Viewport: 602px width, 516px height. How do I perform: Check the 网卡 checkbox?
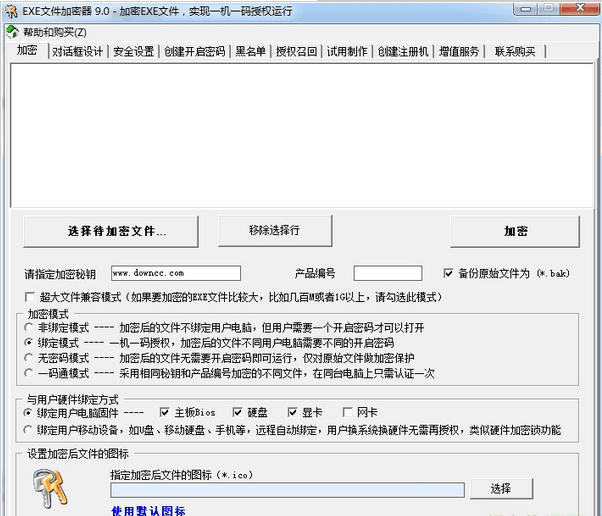point(348,413)
